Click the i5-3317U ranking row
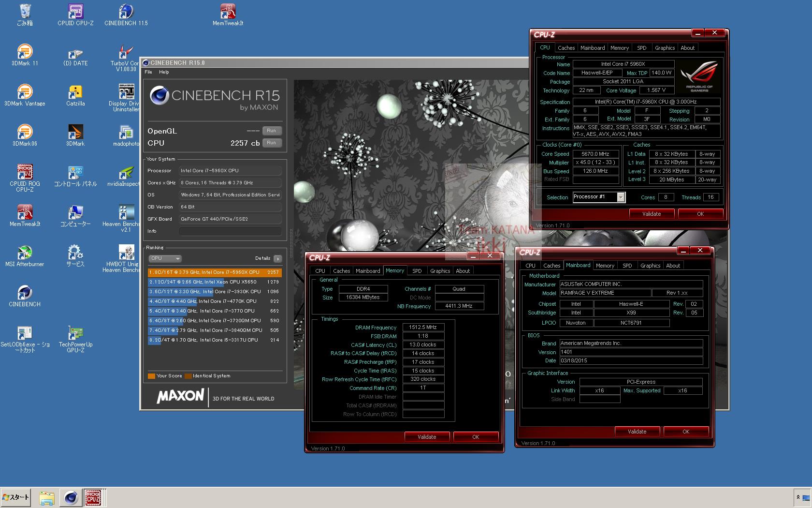The image size is (812, 508). tap(215, 340)
